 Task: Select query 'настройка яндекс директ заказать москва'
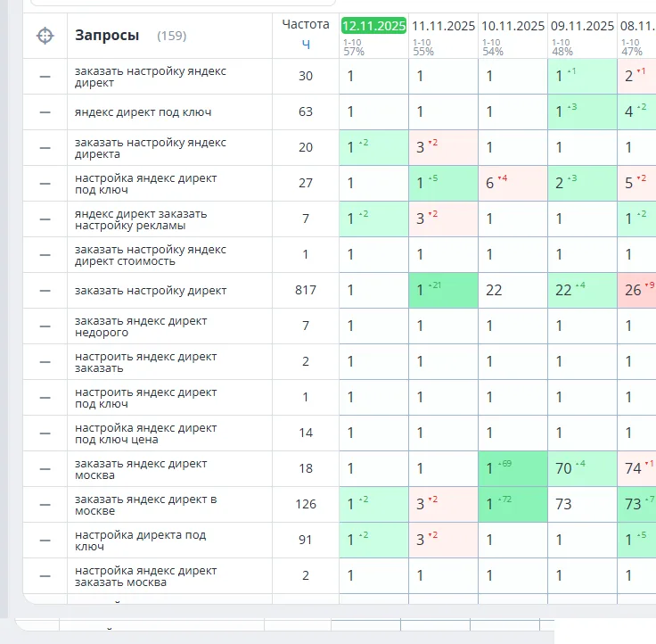point(145,576)
